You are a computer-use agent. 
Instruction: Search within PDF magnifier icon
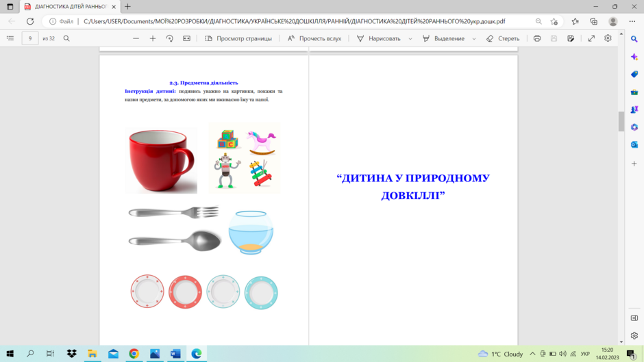coord(66,38)
